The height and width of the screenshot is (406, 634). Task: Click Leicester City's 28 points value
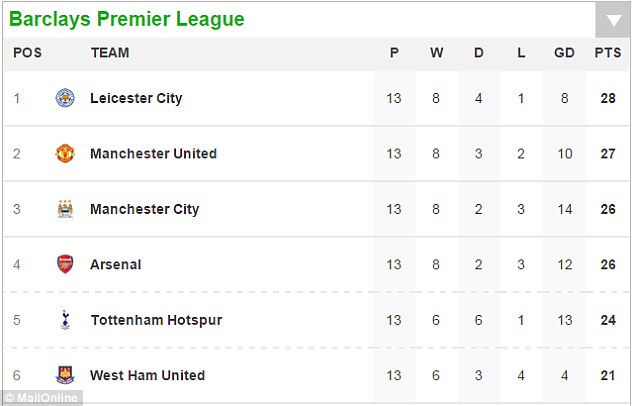tap(607, 98)
